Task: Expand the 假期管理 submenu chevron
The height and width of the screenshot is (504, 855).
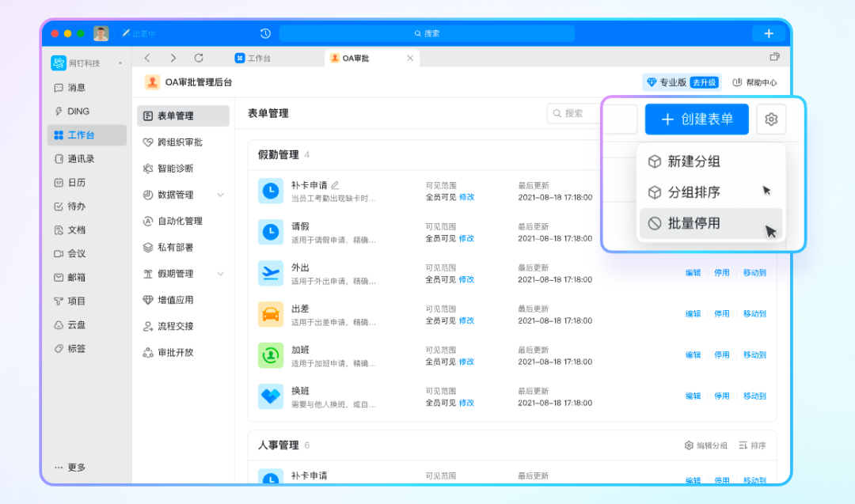Action: click(x=220, y=274)
